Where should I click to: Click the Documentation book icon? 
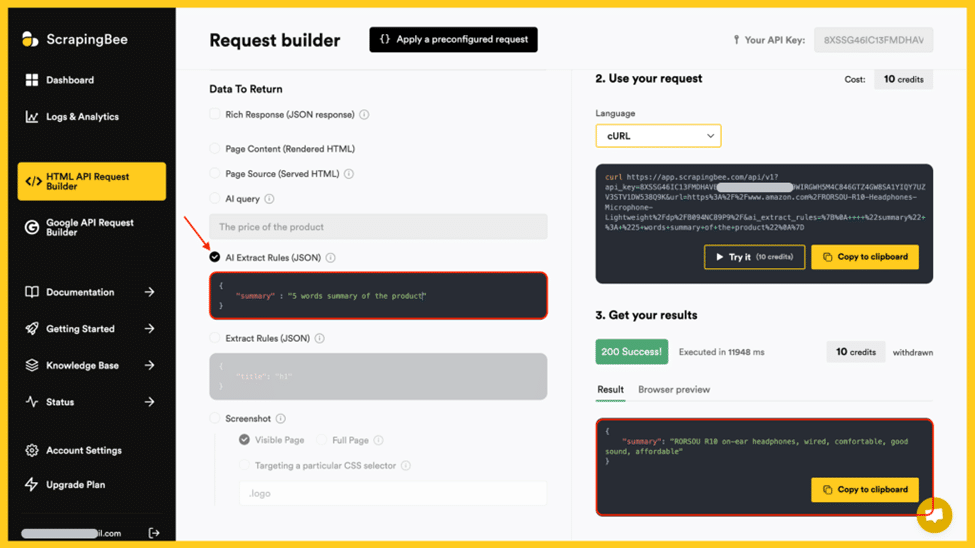(x=32, y=292)
